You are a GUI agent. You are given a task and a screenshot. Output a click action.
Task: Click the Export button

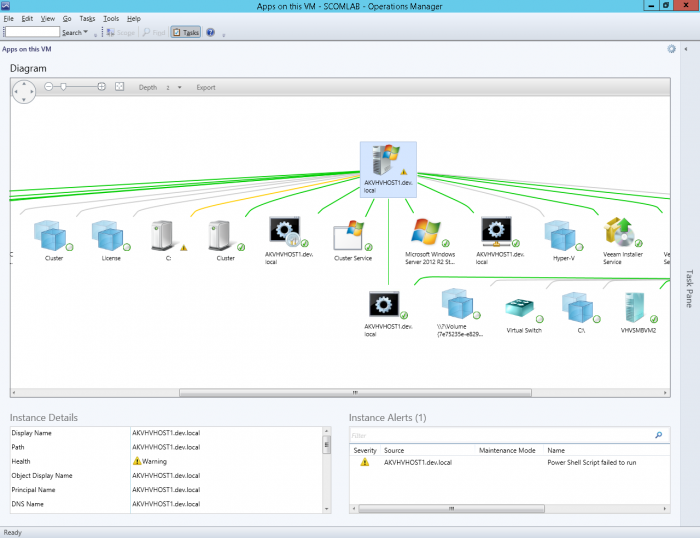click(x=205, y=87)
